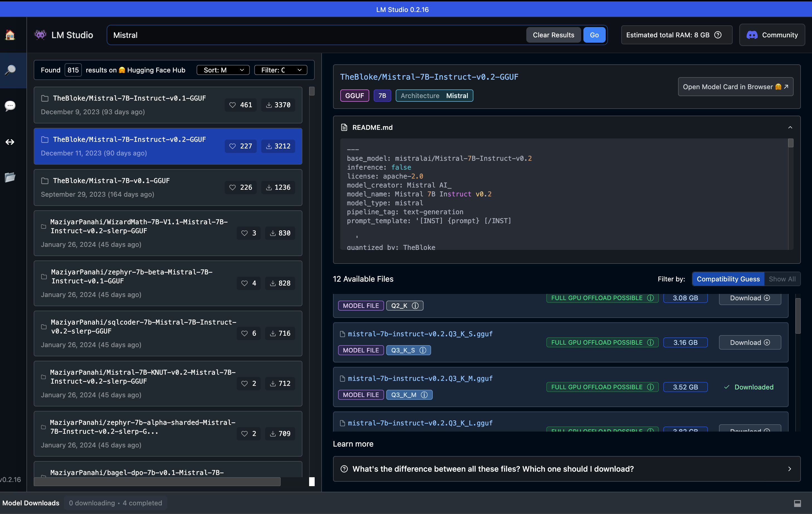812x514 pixels.
Task: Click the Architecture Mistral badge
Action: point(434,96)
